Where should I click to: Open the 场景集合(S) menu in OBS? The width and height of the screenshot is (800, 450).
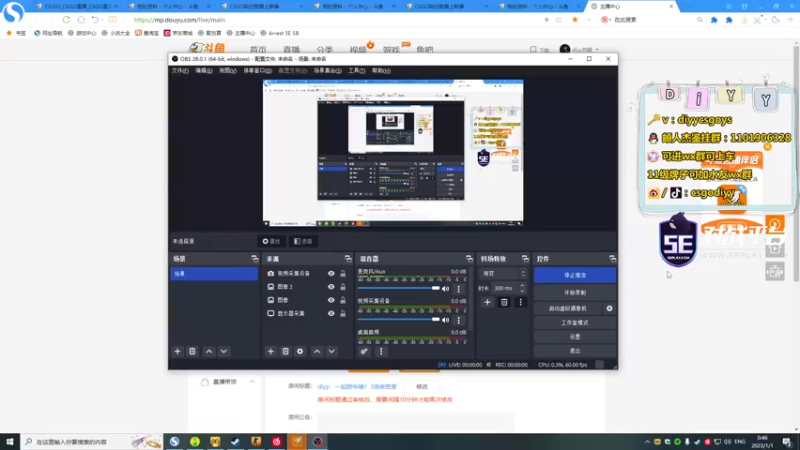(328, 70)
